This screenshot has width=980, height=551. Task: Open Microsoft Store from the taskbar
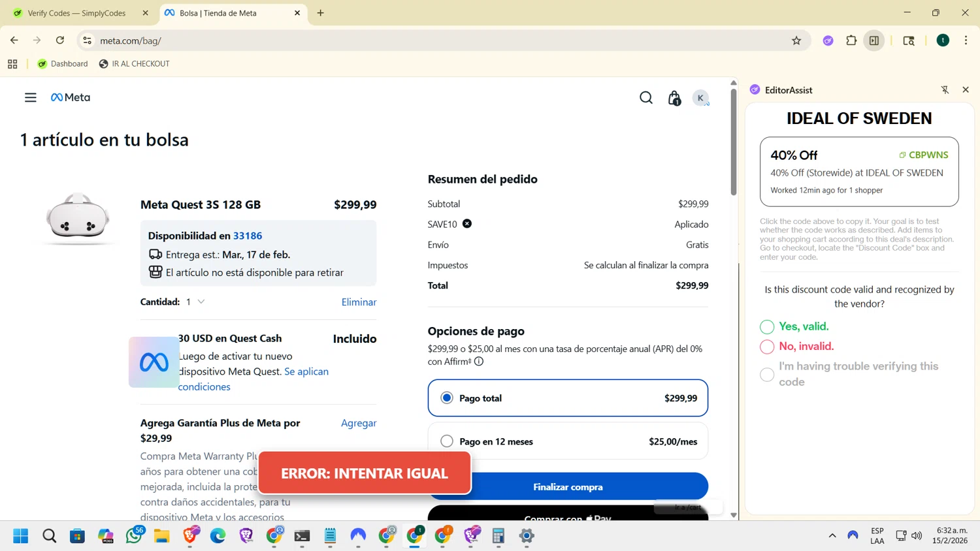click(77, 536)
